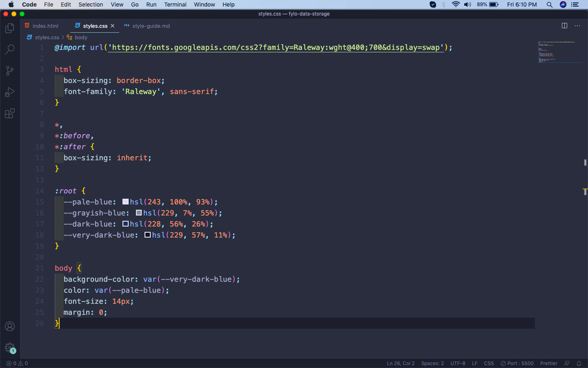Screen dimensions: 588x368
Task: Open notifications bell in status bar
Action: (579, 363)
